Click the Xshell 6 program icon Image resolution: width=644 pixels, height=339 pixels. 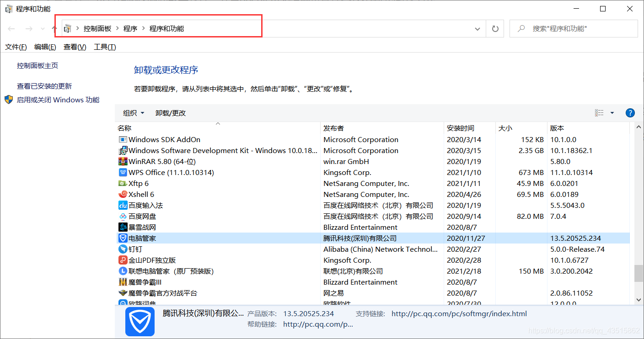(x=123, y=194)
